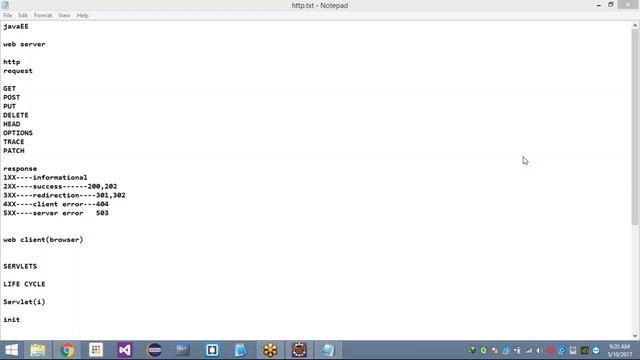Click the 'http' line
The width and height of the screenshot is (640, 360).
(11, 62)
